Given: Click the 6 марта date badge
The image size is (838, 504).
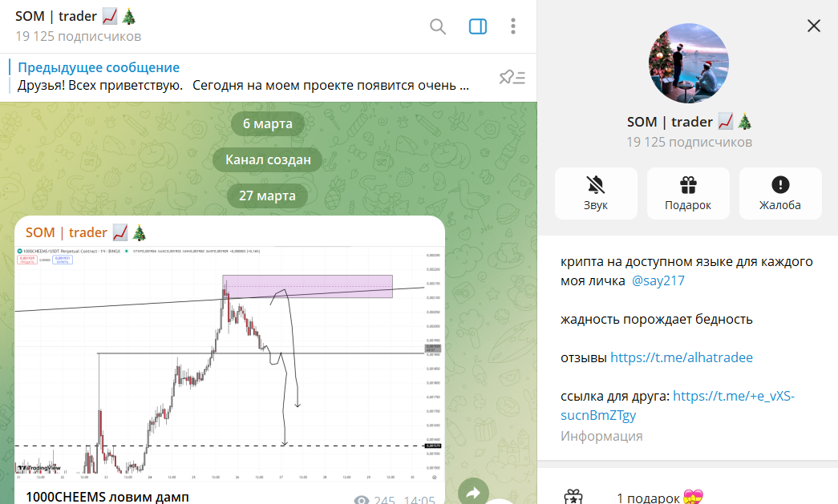Looking at the screenshot, I should tap(268, 124).
